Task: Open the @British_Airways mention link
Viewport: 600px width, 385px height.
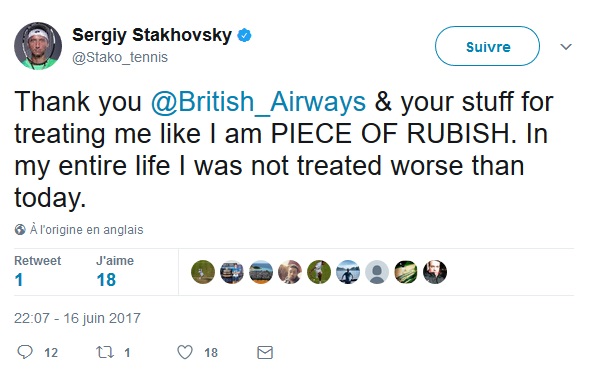Action: [x=258, y=102]
